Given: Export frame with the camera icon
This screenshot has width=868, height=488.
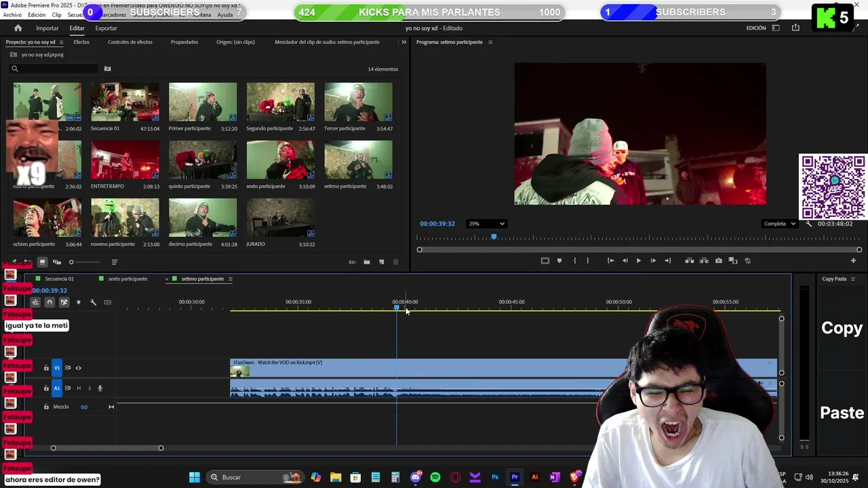Looking at the screenshot, I should [719, 261].
